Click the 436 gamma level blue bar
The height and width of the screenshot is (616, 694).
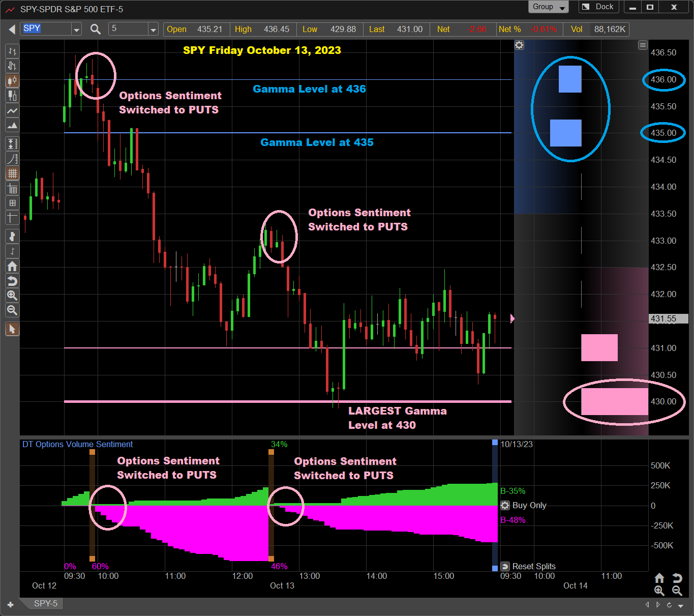coord(570,79)
